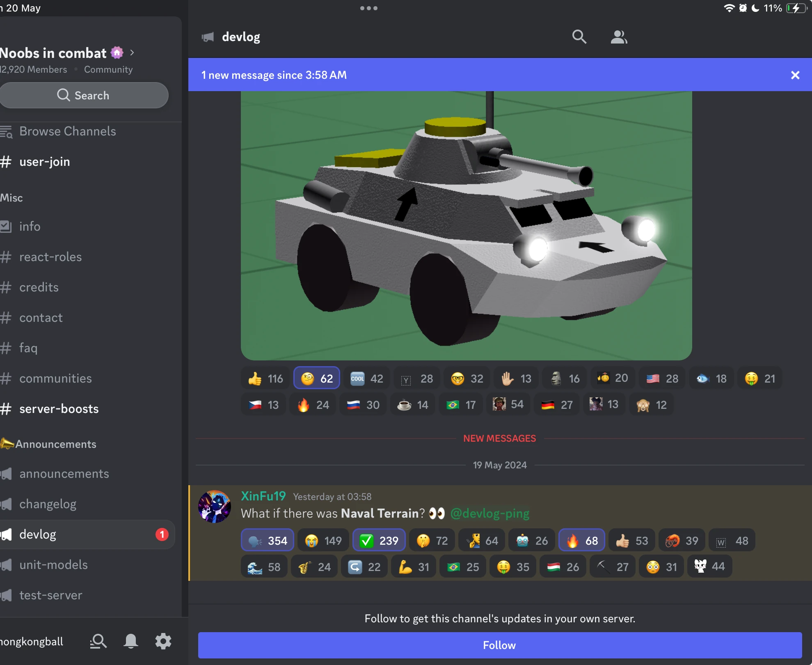Viewport: 812px width, 665px height.
Task: Click the three dots at top center
Action: (368, 8)
